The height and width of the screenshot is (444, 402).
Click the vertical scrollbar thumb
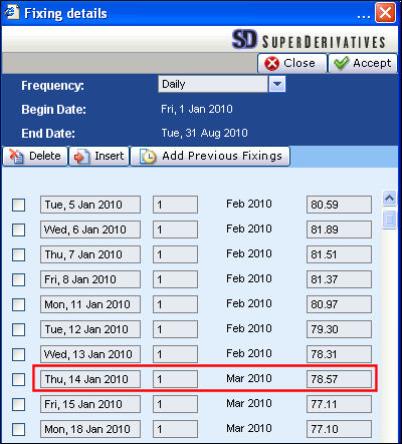click(x=389, y=219)
